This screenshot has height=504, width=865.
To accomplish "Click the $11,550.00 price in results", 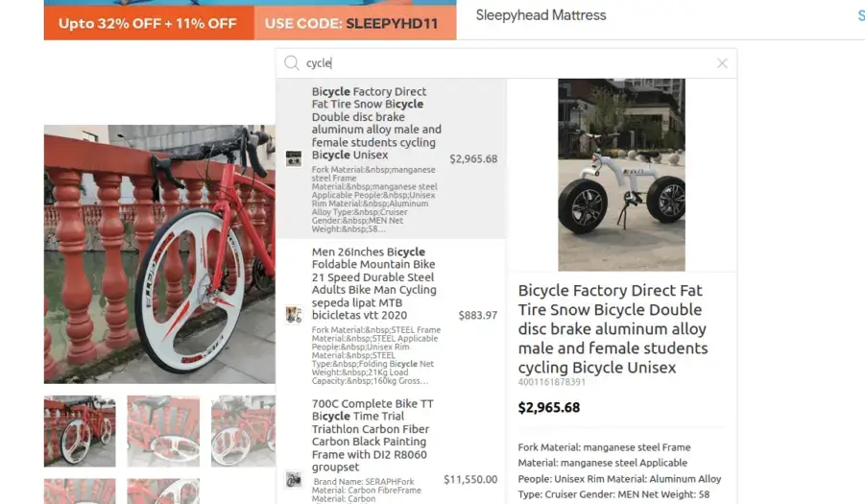I will tap(470, 480).
